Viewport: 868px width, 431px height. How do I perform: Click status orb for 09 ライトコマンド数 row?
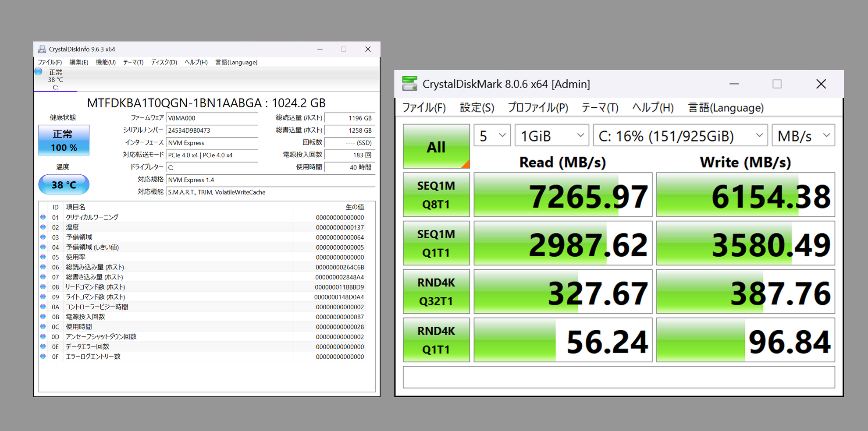coord(43,297)
